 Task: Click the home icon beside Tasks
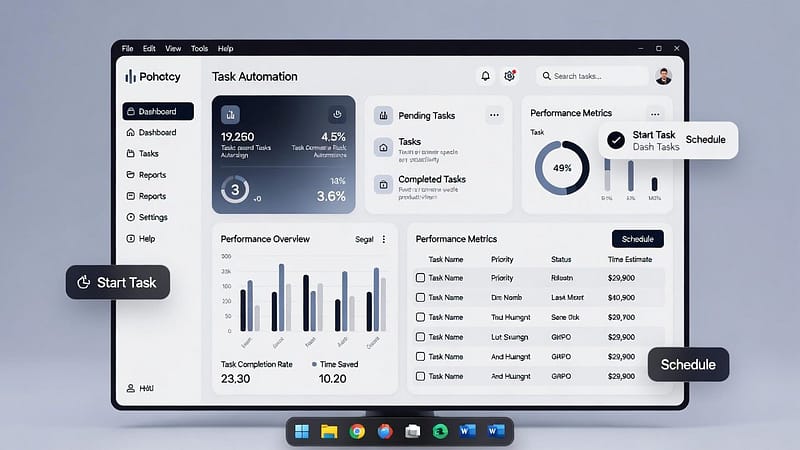tap(383, 148)
